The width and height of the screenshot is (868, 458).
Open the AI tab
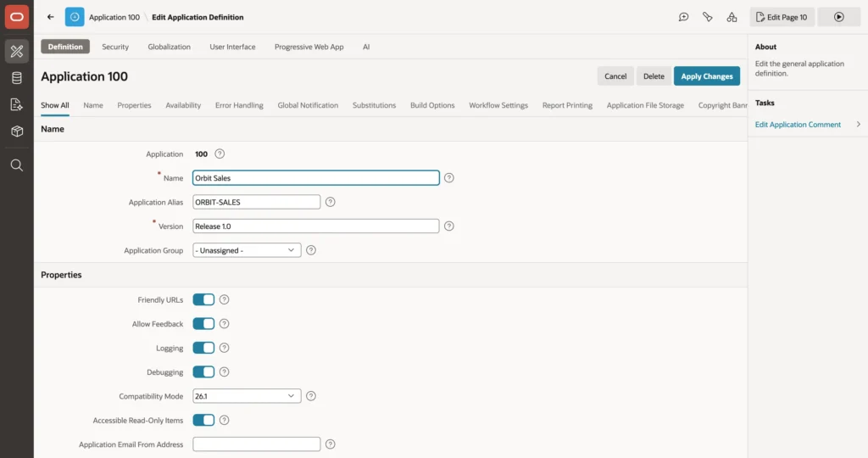366,47
